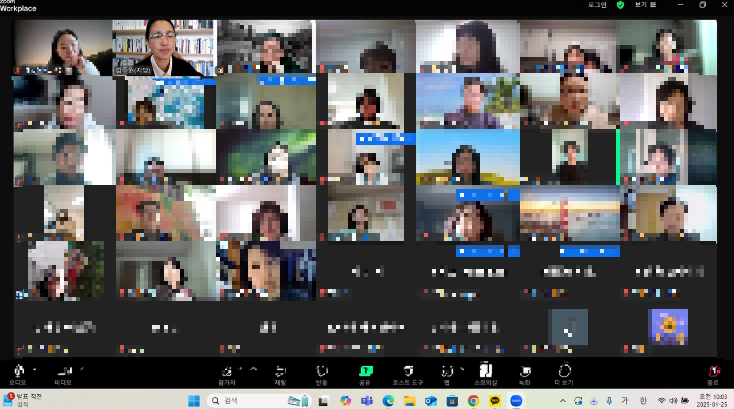
Task: Open video options arrow next to 비디오
Action: click(82, 370)
